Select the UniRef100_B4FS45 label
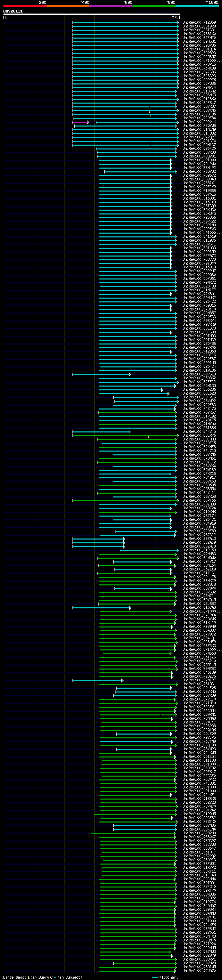Screen dimensions: 222x980 [199, 432]
